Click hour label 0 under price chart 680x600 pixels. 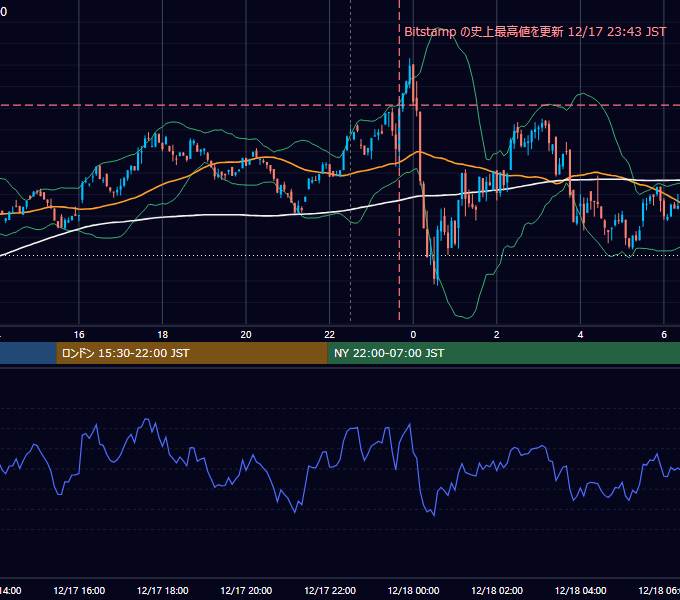(x=413, y=335)
